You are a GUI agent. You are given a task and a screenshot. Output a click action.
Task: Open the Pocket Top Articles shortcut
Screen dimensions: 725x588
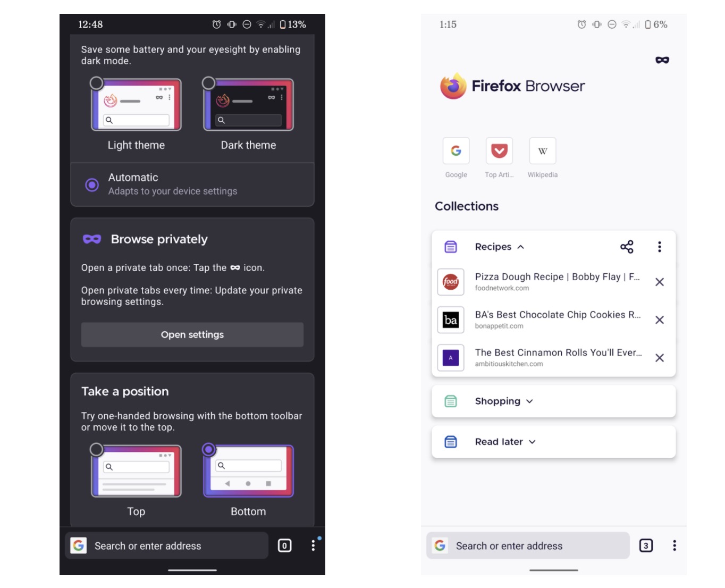coord(499,151)
